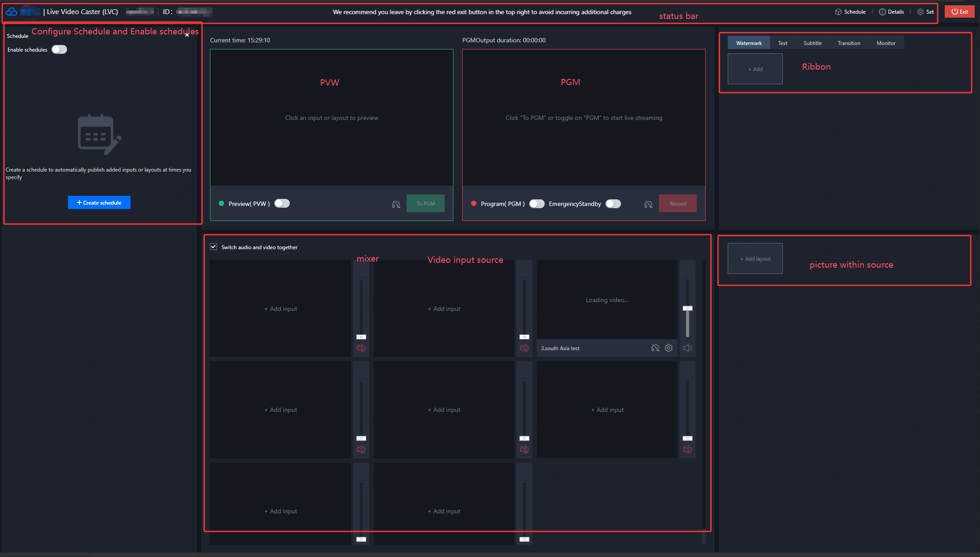Click the PVW headphone monitor icon
The image size is (980, 557).
click(x=396, y=204)
